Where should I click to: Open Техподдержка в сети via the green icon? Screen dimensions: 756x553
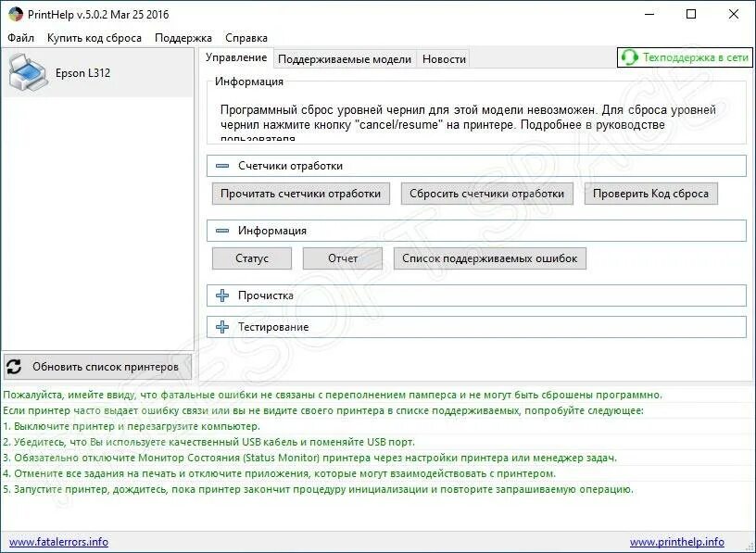click(631, 57)
